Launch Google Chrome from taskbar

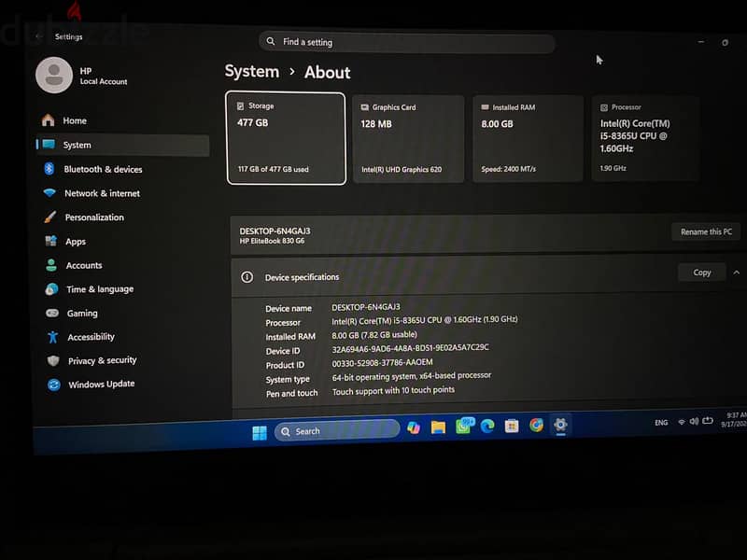coord(536,425)
